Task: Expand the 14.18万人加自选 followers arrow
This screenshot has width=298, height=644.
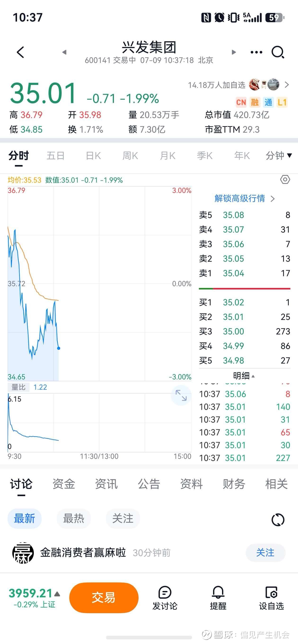Action: (287, 85)
